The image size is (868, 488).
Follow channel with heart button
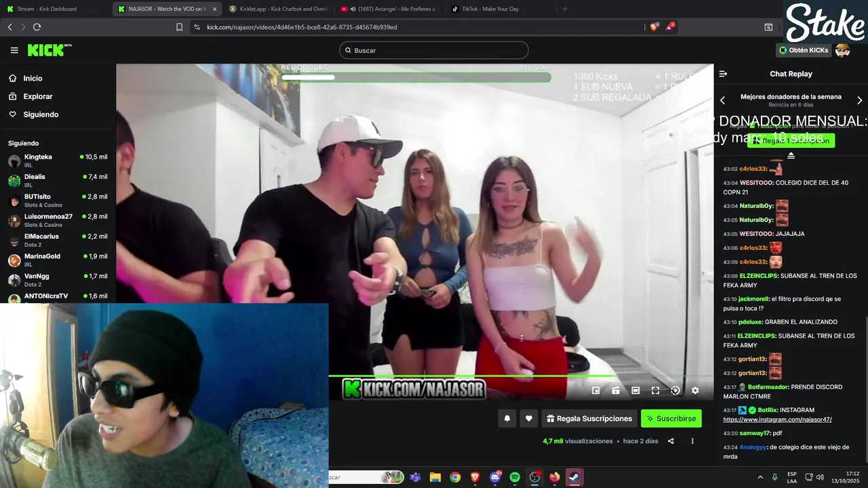(x=529, y=419)
